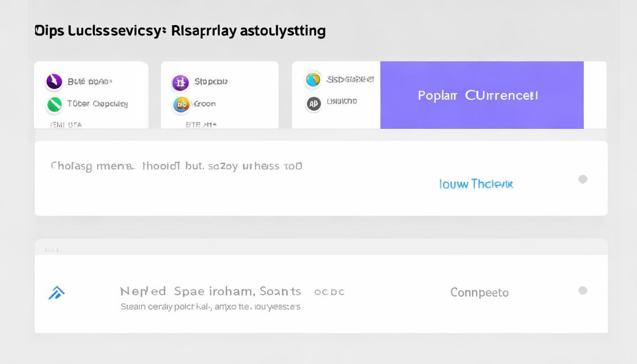Select the purple H icon next to Stopcbo

tap(180, 83)
